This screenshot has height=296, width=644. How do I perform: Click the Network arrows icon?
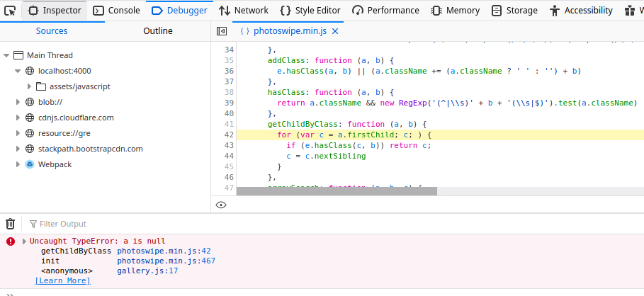[225, 11]
